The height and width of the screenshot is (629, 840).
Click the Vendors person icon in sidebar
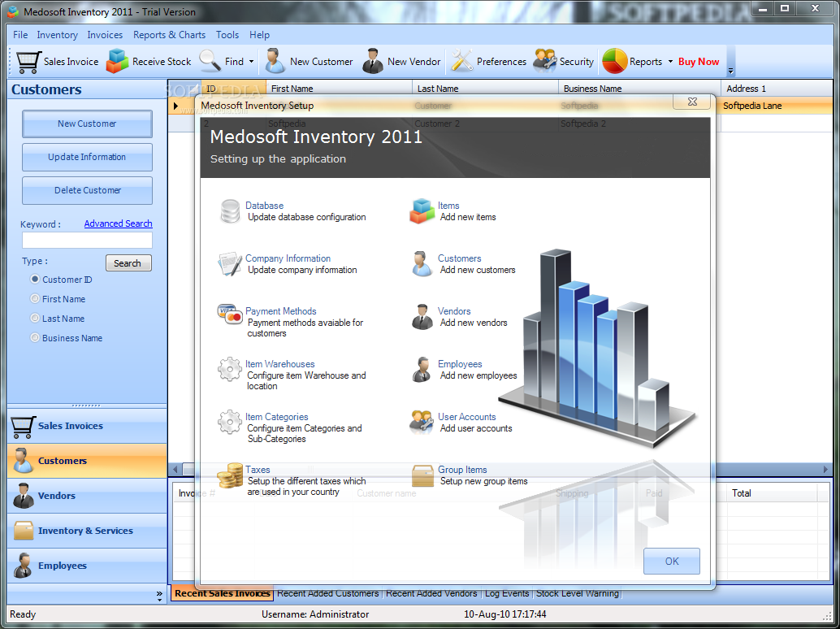pos(23,496)
